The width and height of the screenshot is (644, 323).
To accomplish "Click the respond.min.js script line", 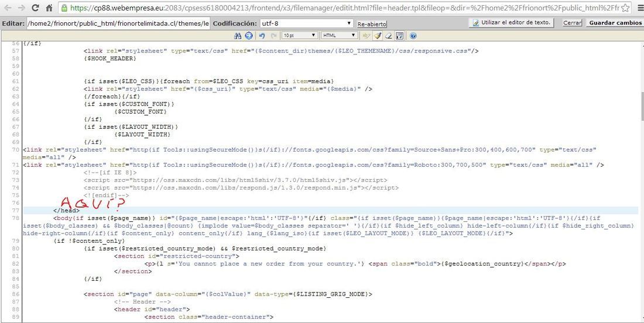I will click(241, 188).
